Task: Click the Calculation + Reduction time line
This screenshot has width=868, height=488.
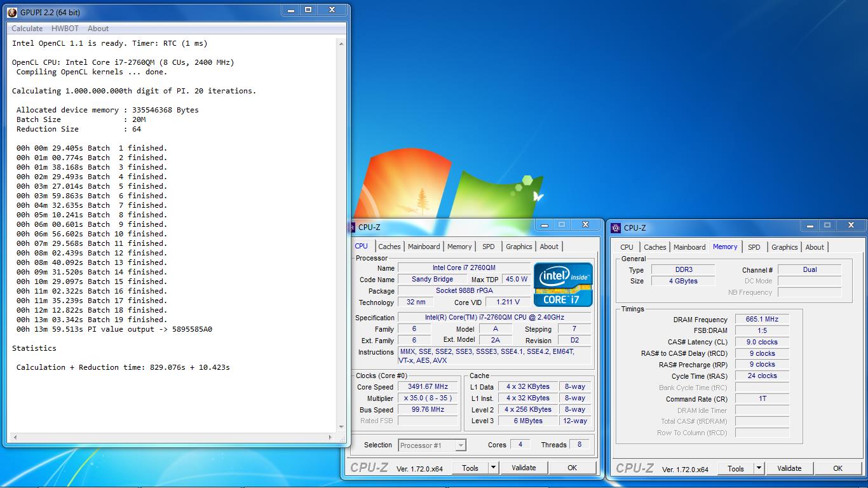Action: coord(123,367)
